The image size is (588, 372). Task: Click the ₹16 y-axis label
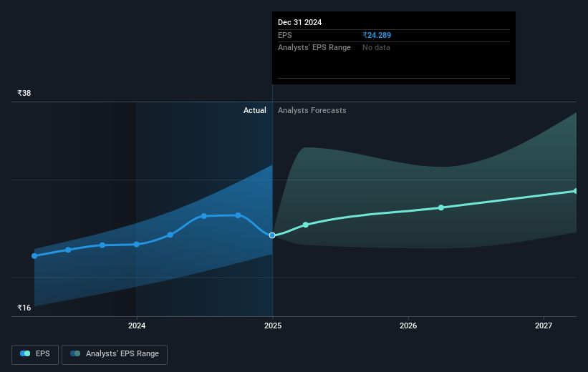[x=24, y=308]
